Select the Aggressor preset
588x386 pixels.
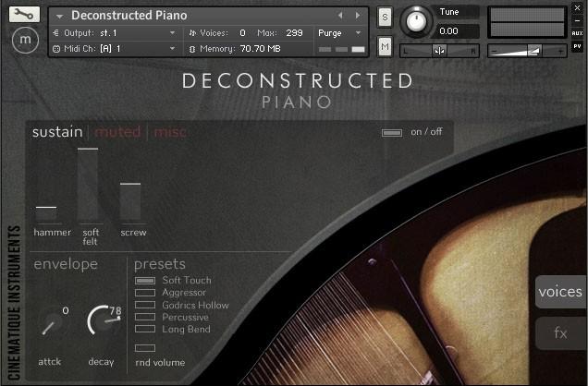[x=145, y=293]
